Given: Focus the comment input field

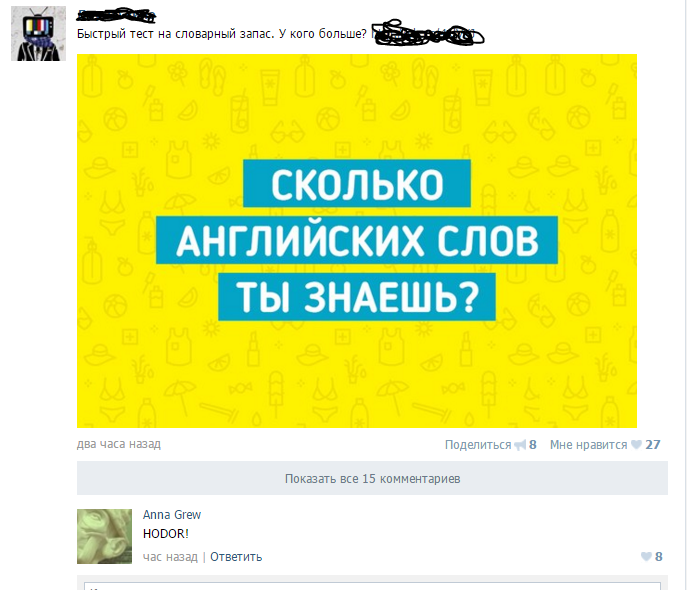Looking at the screenshot, I should [372, 586].
